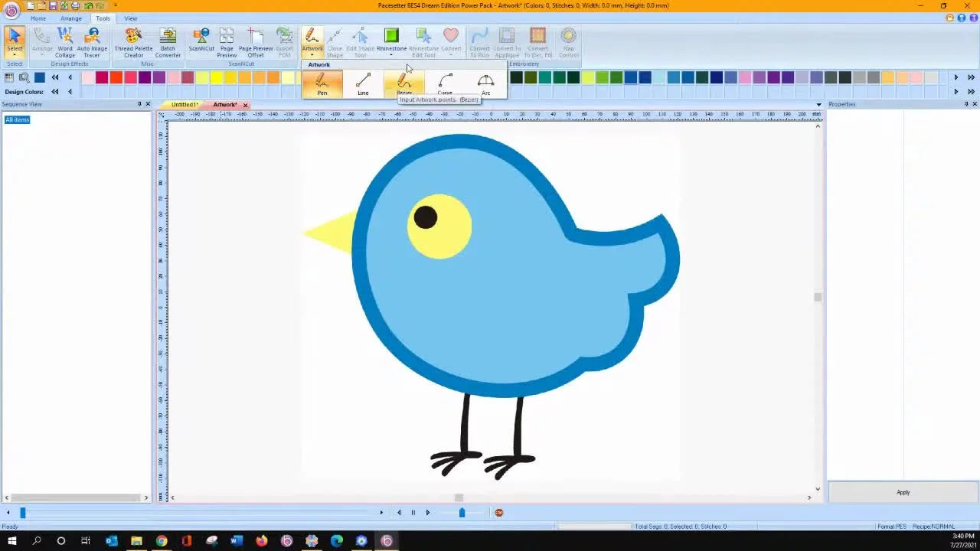
Task: Click the grid icon left of the palette
Action: coord(10,77)
